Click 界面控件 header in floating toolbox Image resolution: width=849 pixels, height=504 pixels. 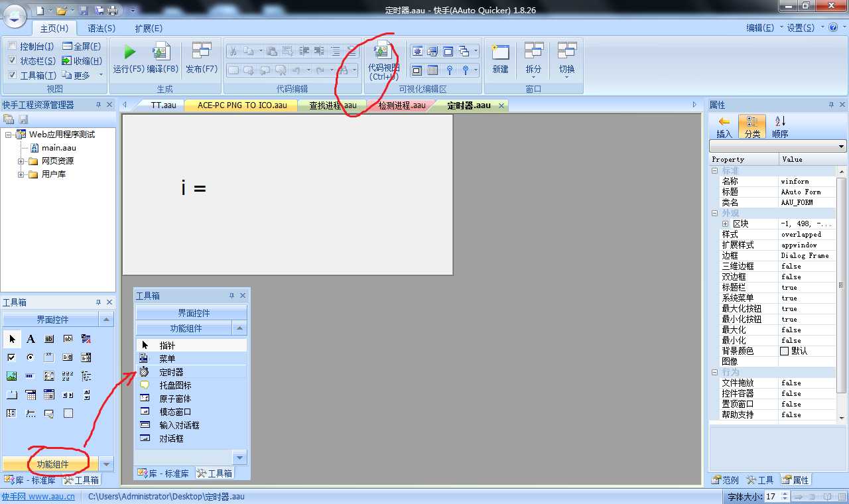pos(191,313)
